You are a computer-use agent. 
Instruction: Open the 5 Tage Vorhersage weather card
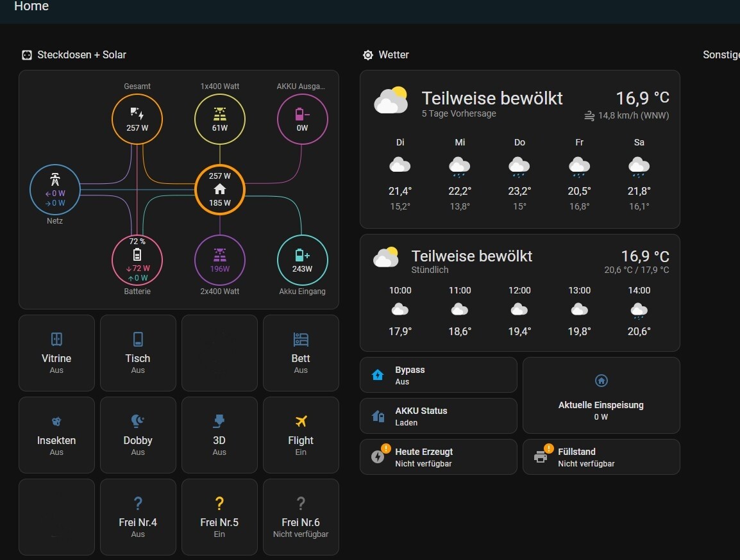coord(519,149)
